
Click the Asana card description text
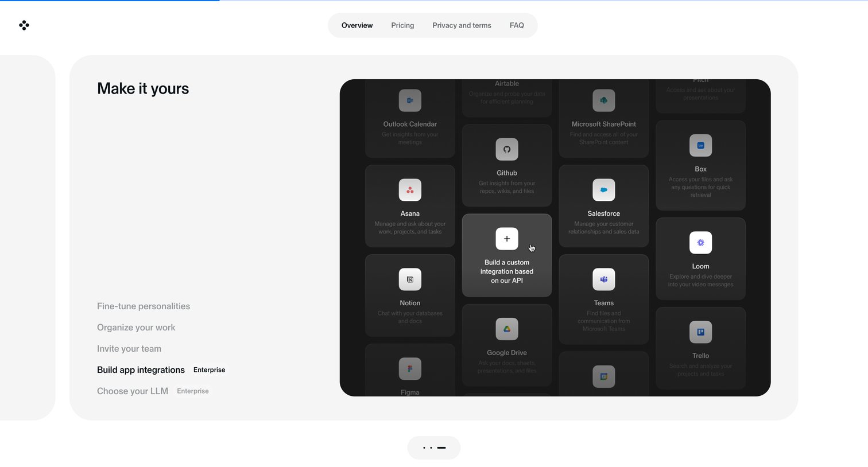410,228
